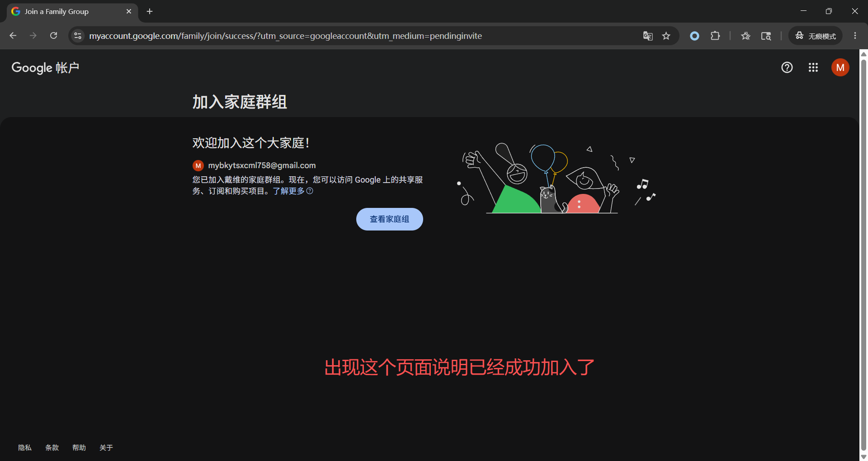
Task: Open the 隐私 footer link
Action: tap(25, 447)
